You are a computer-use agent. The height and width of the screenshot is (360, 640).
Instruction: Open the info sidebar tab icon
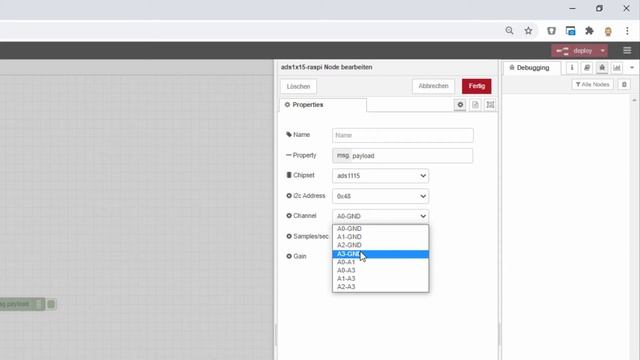pyautogui.click(x=571, y=68)
